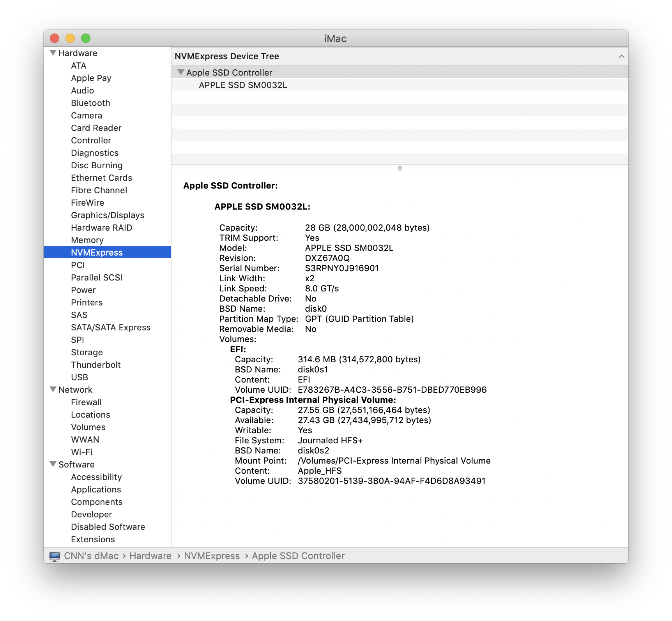
Task: Click the NVMExpress Device Tree column header
Action: 400,56
